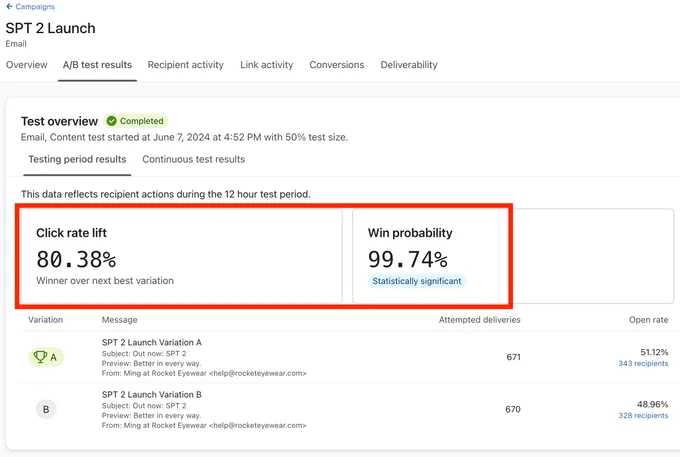Click attempted deliveries value 671
680x457 pixels.
(513, 357)
